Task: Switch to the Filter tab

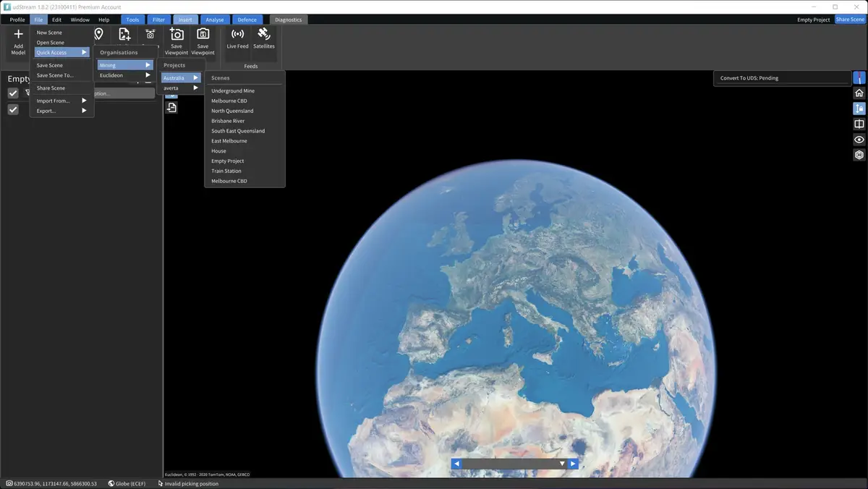Action: point(158,20)
